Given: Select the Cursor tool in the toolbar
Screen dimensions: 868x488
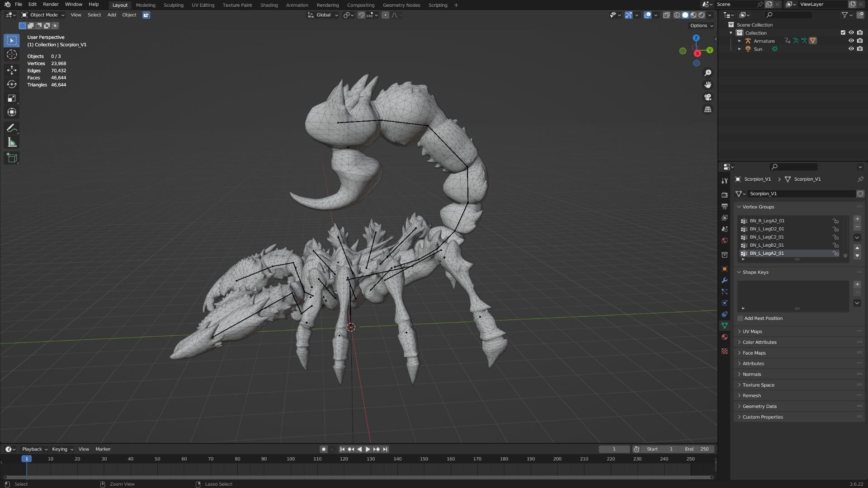Looking at the screenshot, I should (12, 55).
